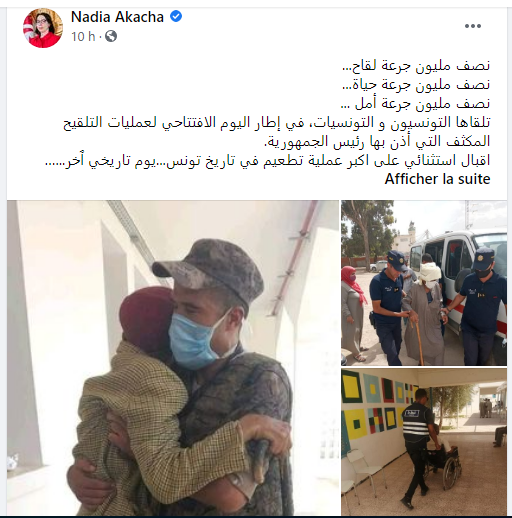Open the soldier hugging elderly person photo
The height and width of the screenshot is (518, 512).
coord(173,358)
